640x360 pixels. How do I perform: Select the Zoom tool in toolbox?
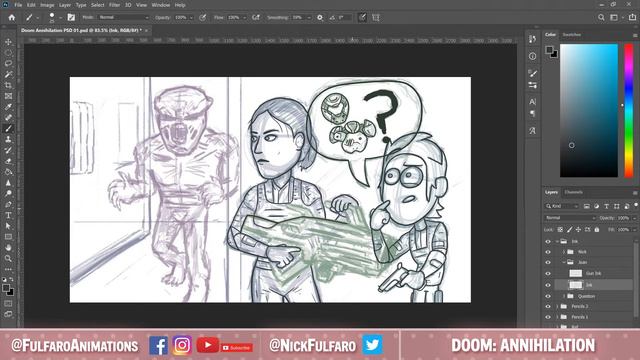[x=8, y=258]
